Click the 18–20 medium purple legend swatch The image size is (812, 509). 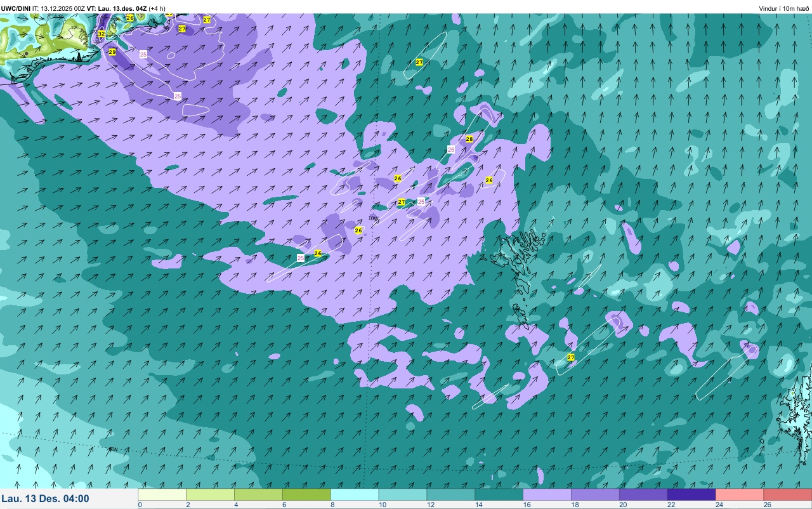[x=596, y=494]
